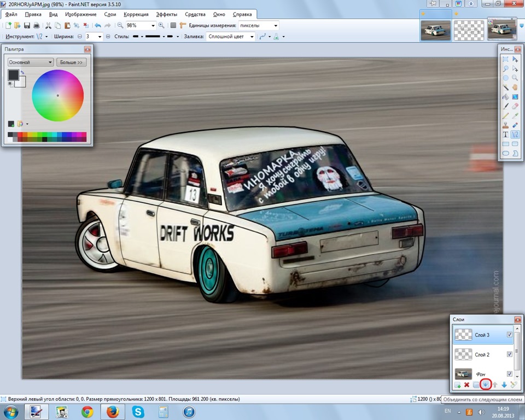Click the Cut scissors icon

pos(48,26)
